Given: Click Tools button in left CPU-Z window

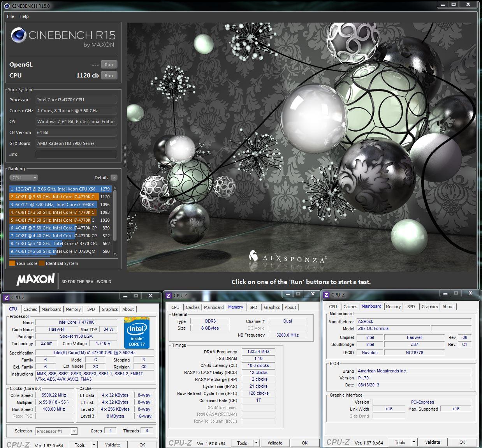Looking at the screenshot, I should [80, 445].
